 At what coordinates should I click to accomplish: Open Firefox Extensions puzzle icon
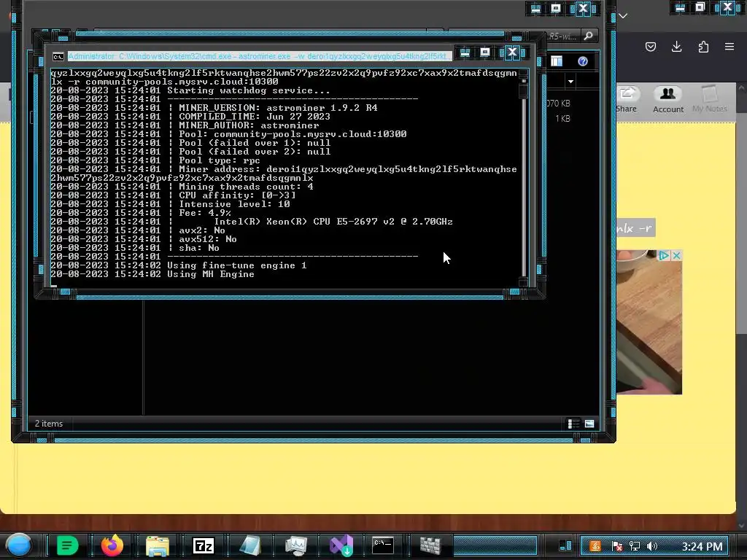pos(703,47)
